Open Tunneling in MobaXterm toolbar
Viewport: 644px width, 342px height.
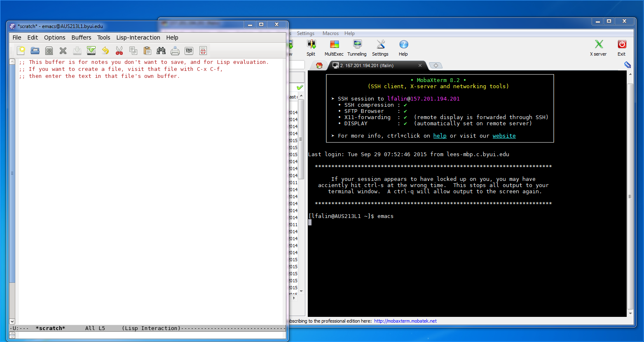tap(357, 48)
